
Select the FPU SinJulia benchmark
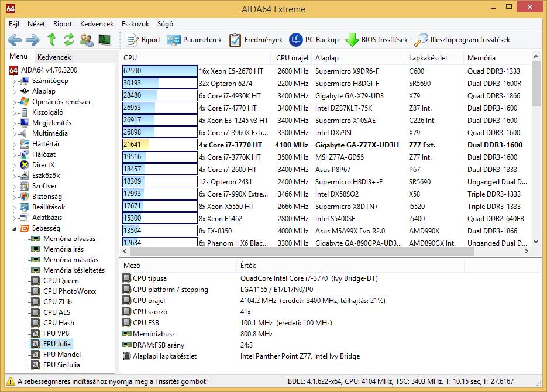(62, 365)
